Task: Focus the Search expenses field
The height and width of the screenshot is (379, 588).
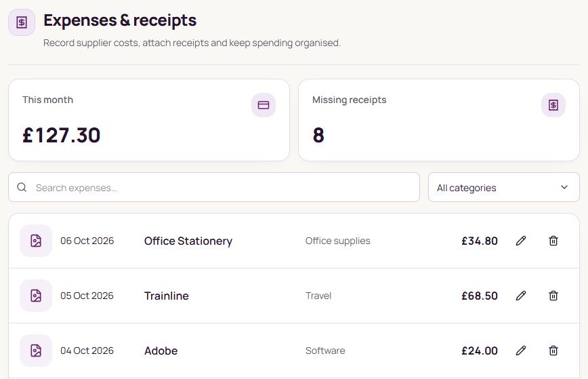Action: click(214, 187)
